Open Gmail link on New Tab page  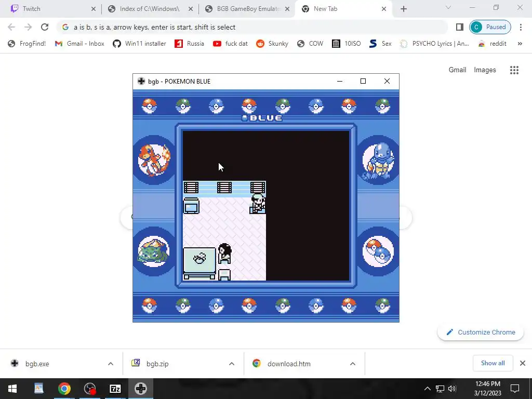(x=457, y=70)
